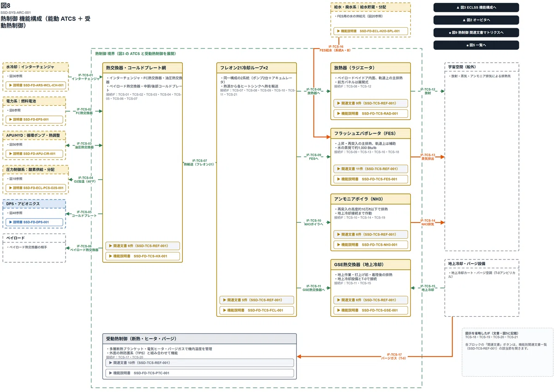Show 関連文書 6件 in GSE熱交換器 block
554x392 pixels.
[371, 300]
